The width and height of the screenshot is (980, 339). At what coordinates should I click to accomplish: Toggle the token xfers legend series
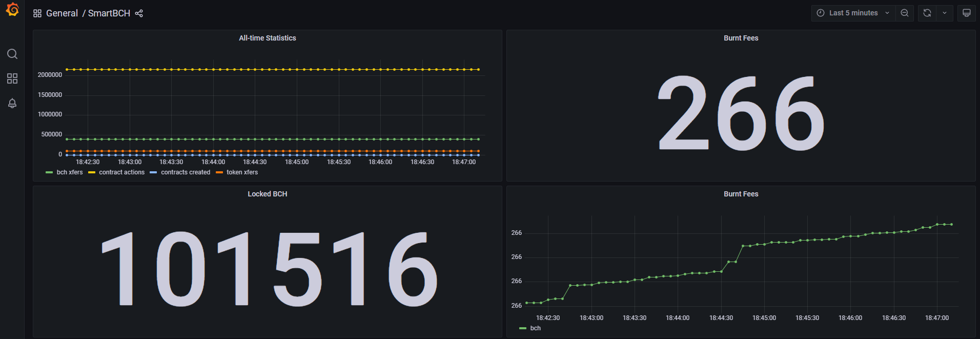point(242,172)
